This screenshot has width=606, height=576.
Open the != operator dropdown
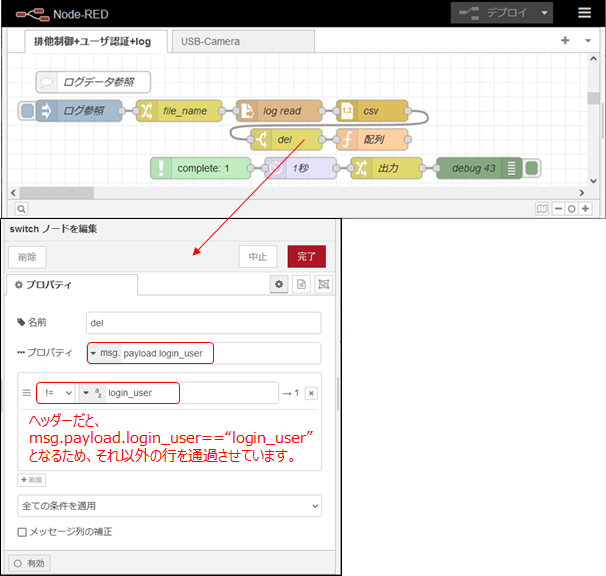pos(54,393)
